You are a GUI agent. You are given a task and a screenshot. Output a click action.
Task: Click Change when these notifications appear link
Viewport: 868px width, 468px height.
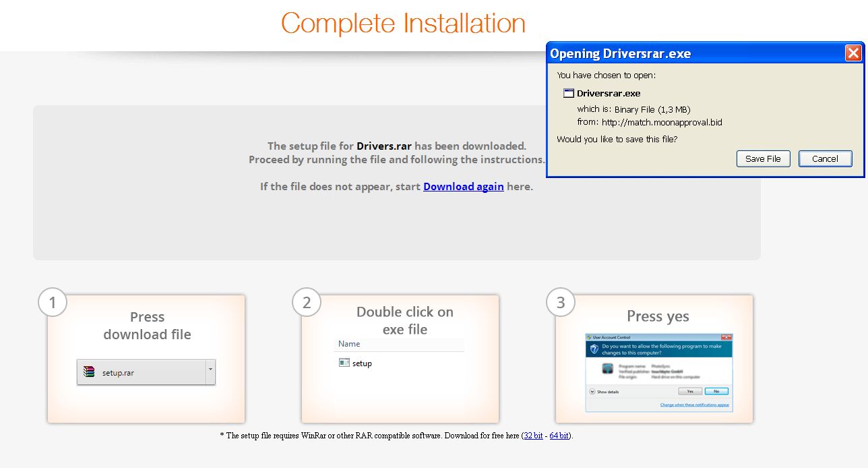pyautogui.click(x=695, y=405)
